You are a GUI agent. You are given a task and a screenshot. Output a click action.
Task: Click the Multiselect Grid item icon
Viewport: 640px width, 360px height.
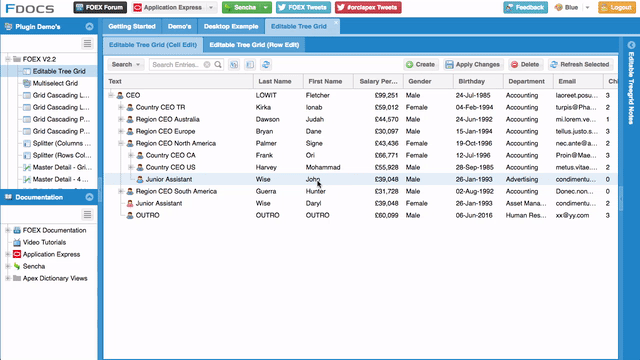click(x=27, y=83)
